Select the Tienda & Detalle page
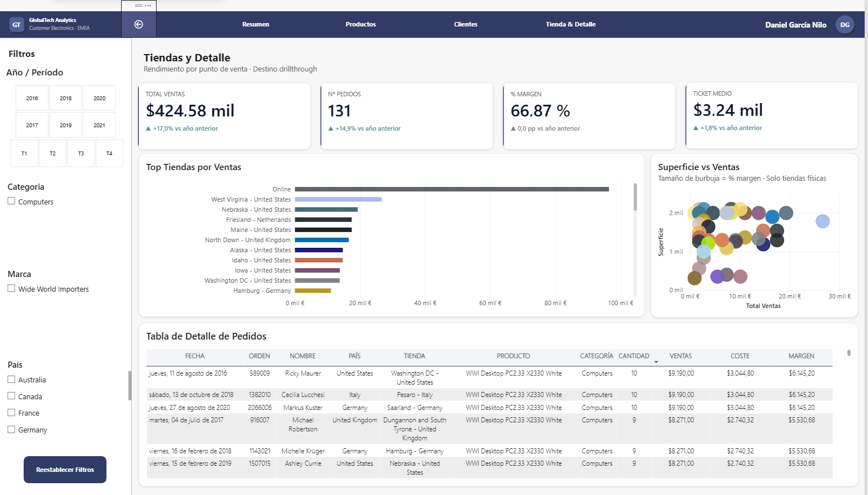This screenshot has height=495, width=868. 571,24
